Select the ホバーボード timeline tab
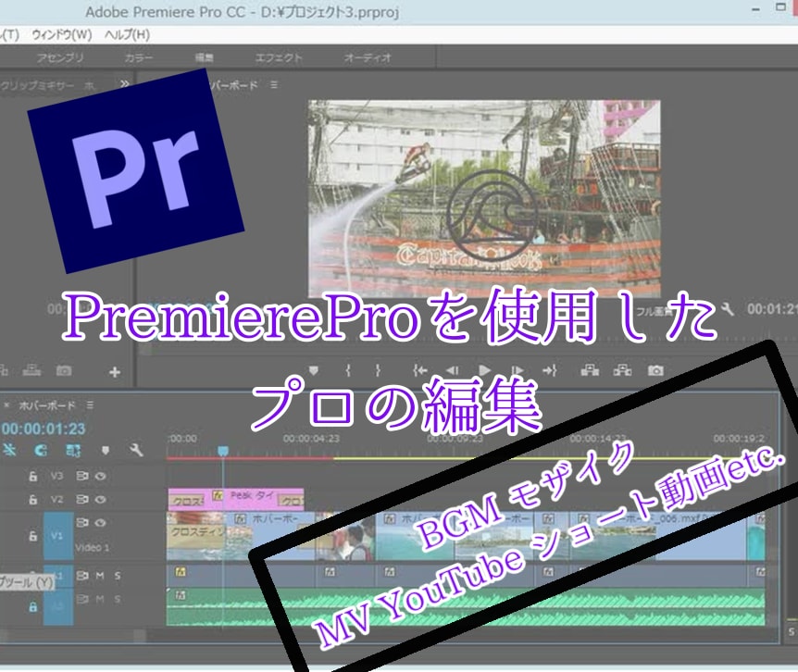 click(47, 405)
